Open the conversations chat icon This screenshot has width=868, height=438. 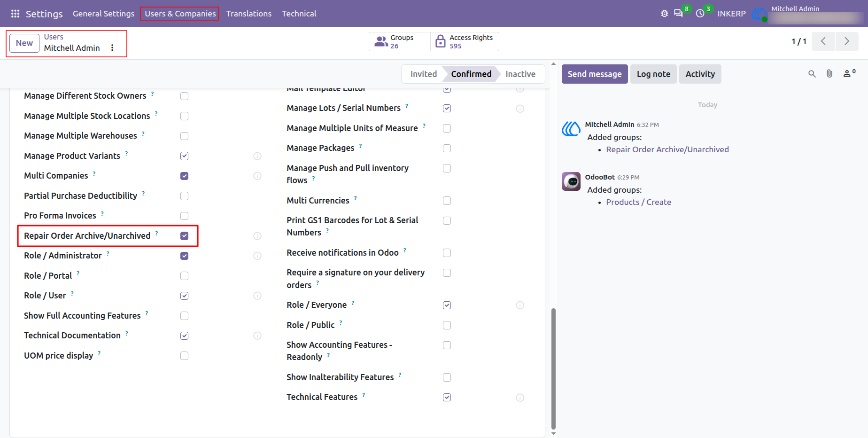click(x=678, y=14)
